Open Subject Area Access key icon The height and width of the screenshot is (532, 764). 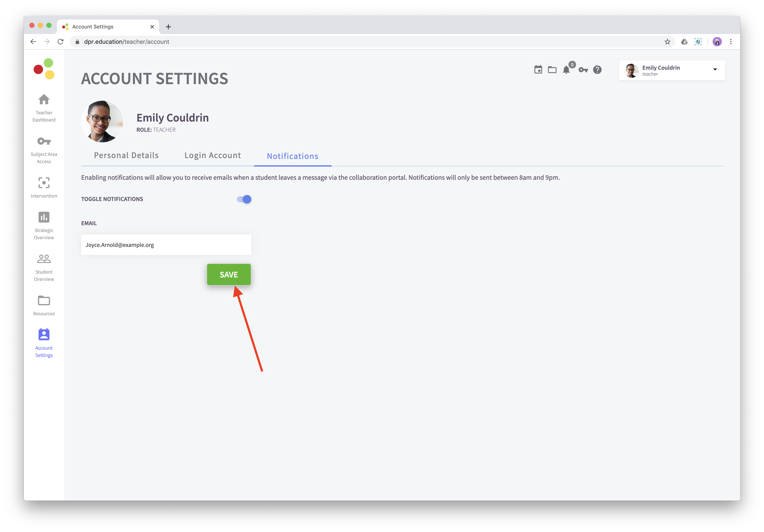(44, 141)
